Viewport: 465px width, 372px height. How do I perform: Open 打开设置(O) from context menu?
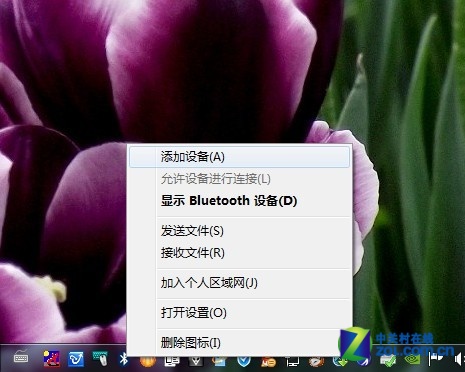tap(239, 313)
